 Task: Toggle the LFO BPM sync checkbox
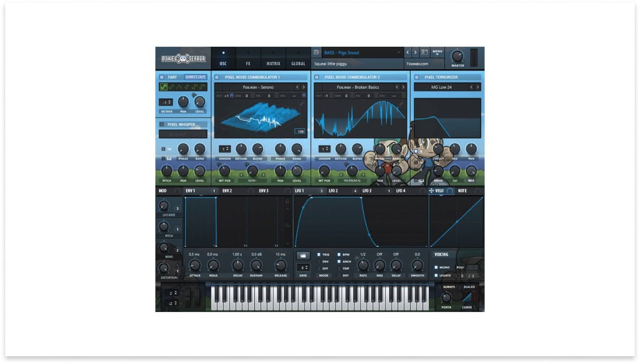pyautogui.click(x=339, y=255)
